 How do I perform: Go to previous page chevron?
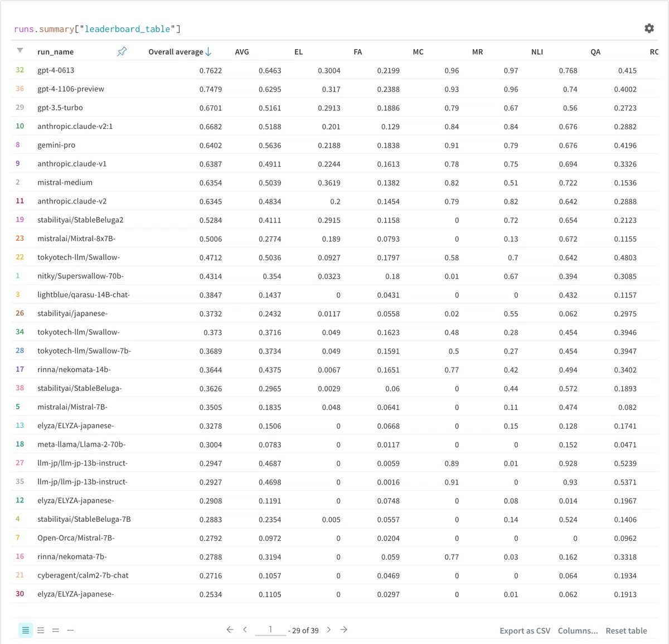pyautogui.click(x=245, y=630)
